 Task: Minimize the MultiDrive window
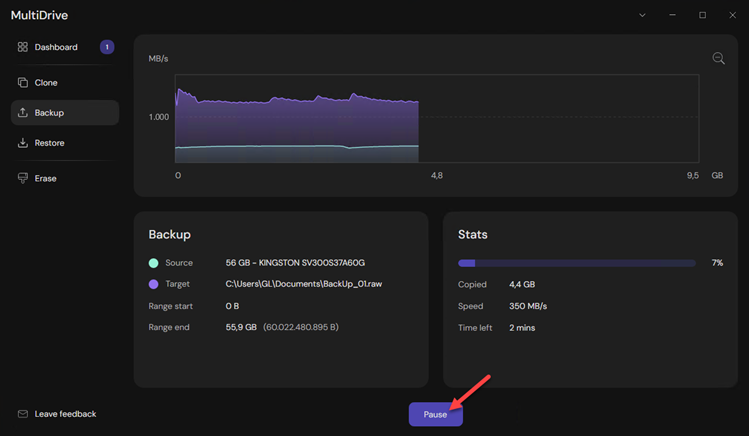[x=672, y=15]
